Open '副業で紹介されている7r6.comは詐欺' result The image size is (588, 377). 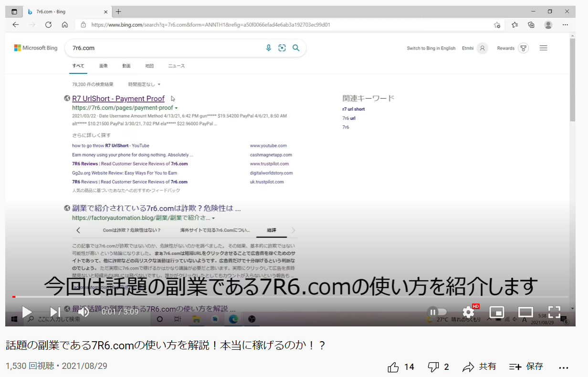tap(157, 208)
